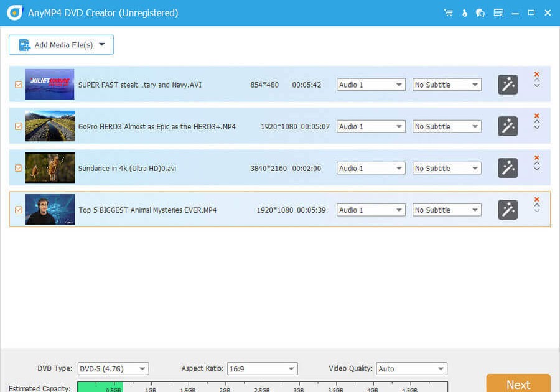Open Audio 1 dropdown for GoPro HERO3
Viewport: 560px width, 392px height.
pos(371,126)
